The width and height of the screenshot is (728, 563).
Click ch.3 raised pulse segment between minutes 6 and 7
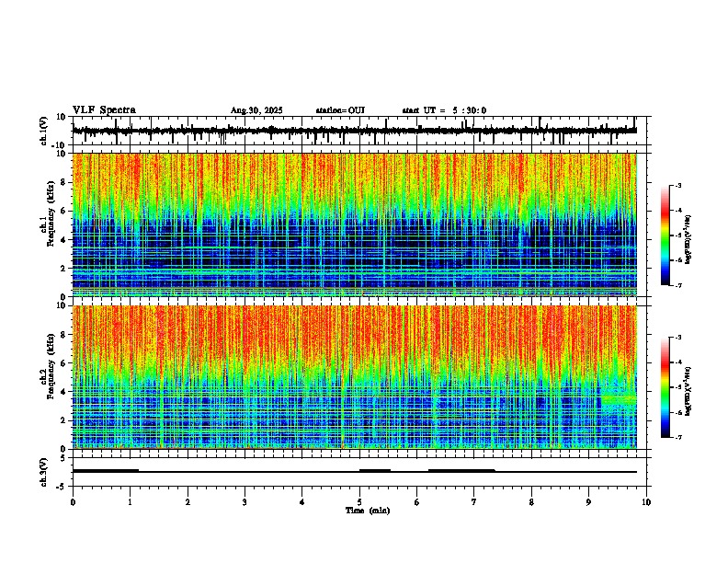(x=461, y=470)
